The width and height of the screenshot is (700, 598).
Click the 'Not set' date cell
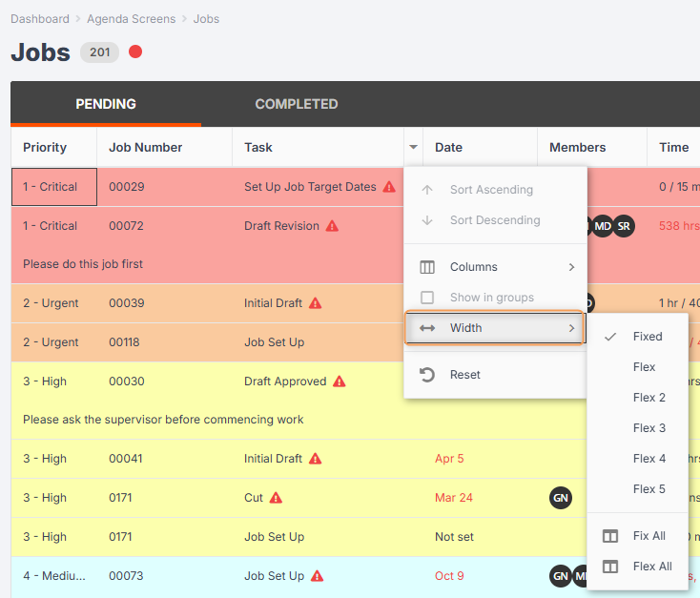pos(455,537)
